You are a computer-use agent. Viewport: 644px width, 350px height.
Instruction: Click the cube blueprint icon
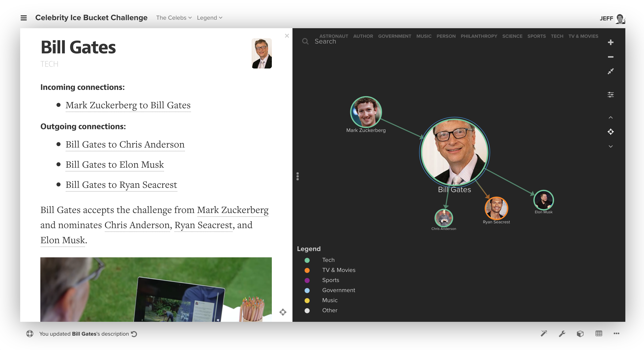[580, 334]
